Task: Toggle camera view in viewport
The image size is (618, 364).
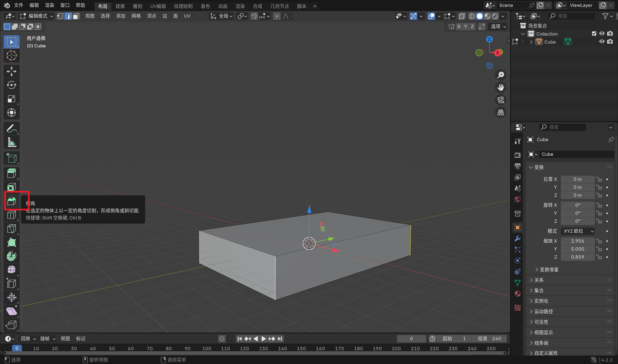Action: pos(500,100)
